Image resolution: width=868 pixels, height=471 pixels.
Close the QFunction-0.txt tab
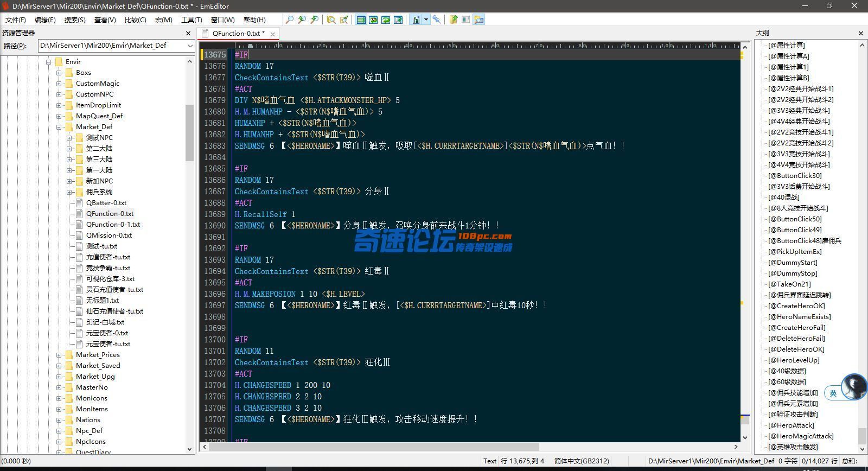click(273, 34)
